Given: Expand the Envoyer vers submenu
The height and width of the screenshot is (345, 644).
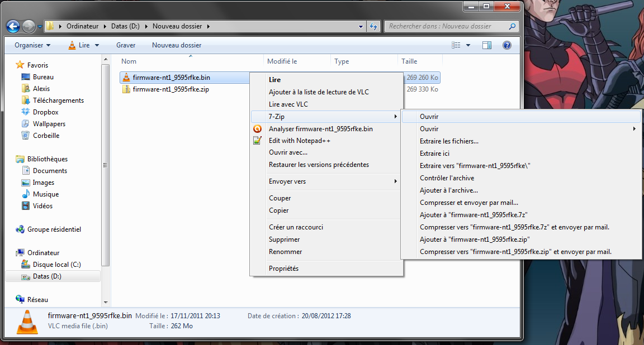Looking at the screenshot, I should [x=396, y=181].
